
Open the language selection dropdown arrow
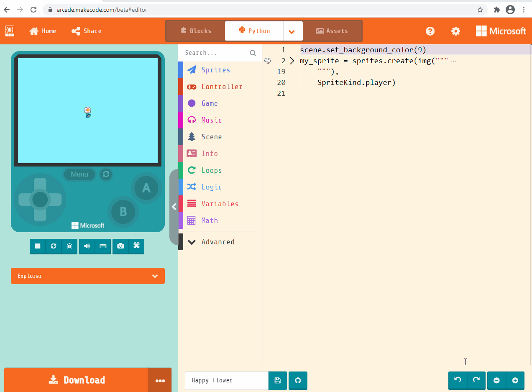292,31
